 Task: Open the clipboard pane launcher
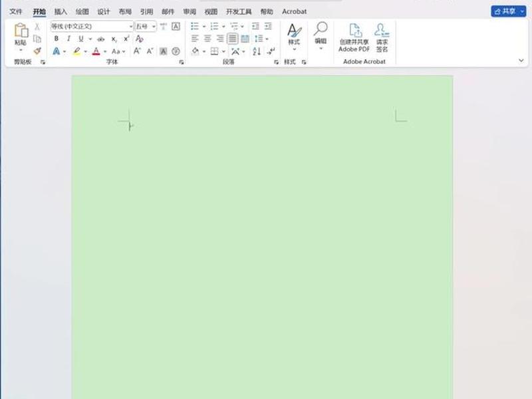[43, 62]
